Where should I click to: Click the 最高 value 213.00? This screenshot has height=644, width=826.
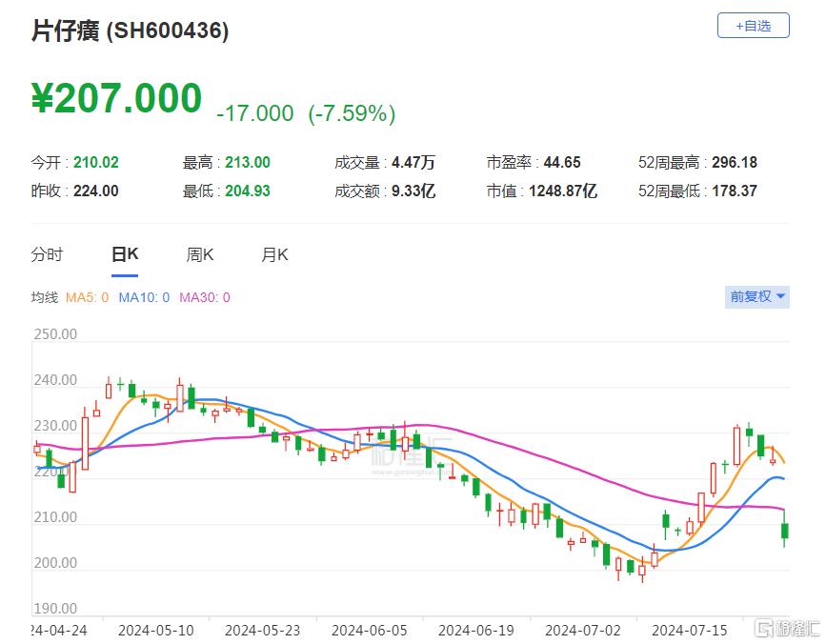pyautogui.click(x=248, y=162)
